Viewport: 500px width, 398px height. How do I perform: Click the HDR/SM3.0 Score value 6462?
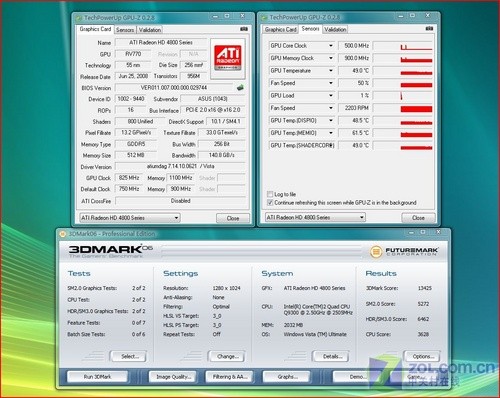423,319
